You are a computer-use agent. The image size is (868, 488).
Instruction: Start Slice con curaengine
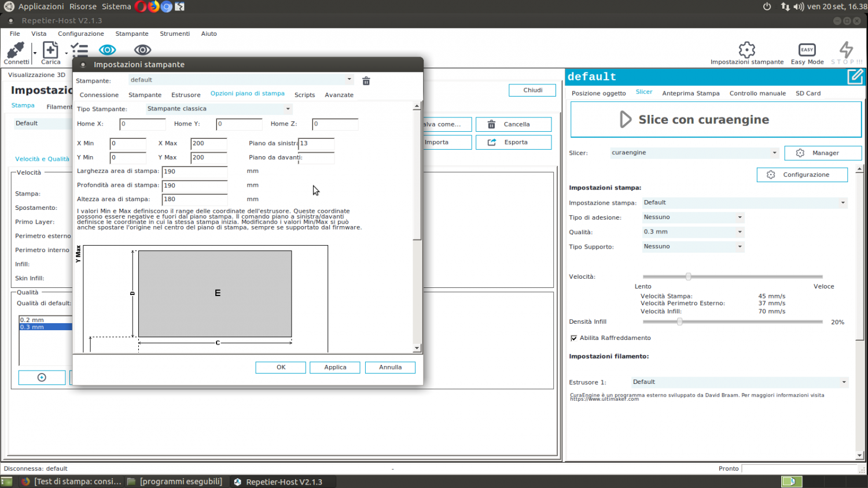click(716, 120)
